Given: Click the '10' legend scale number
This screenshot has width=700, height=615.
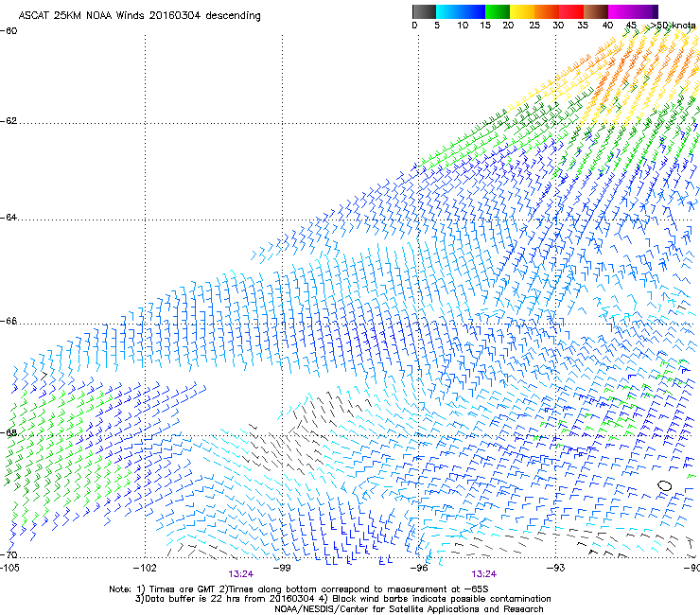Looking at the screenshot, I should pos(463,26).
